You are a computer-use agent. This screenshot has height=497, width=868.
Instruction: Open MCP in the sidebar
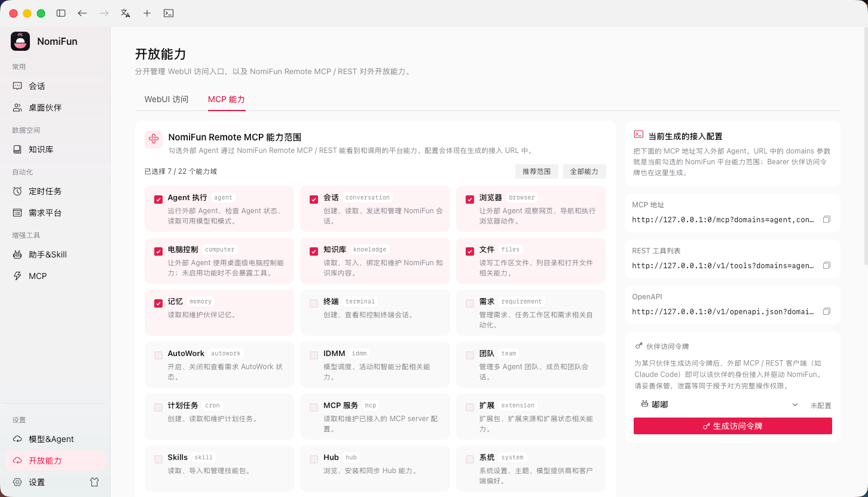click(x=55, y=276)
